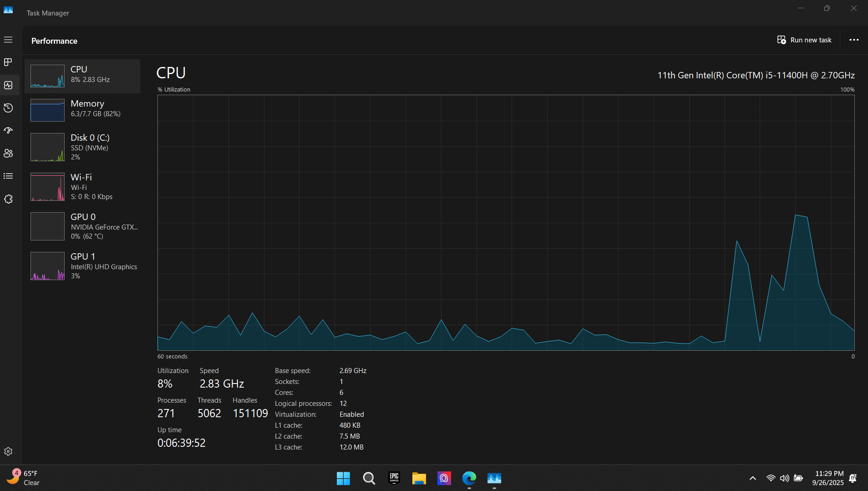This screenshot has height=491, width=868.
Task: Click the Threads count 5062
Action: coord(209,414)
